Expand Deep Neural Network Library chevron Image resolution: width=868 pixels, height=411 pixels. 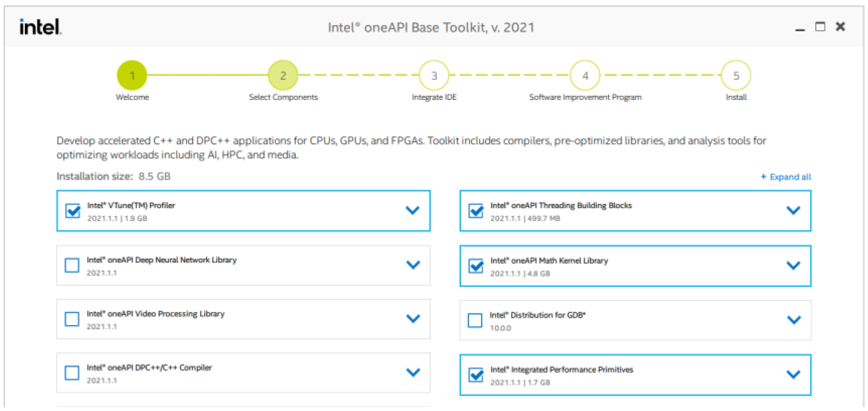point(413,265)
